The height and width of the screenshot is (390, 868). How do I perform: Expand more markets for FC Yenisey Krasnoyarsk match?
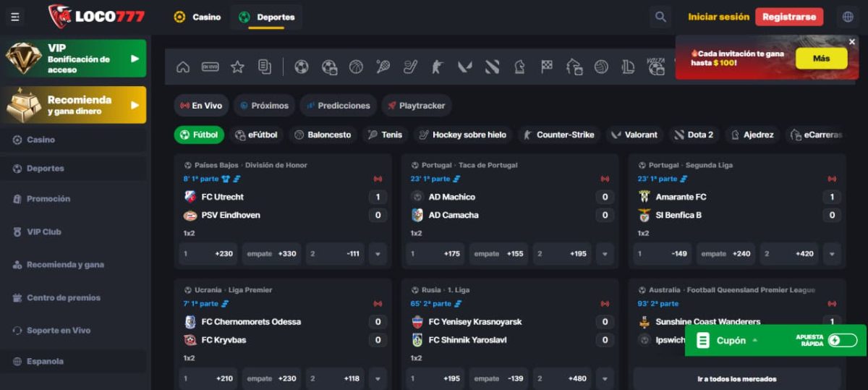tap(605, 378)
